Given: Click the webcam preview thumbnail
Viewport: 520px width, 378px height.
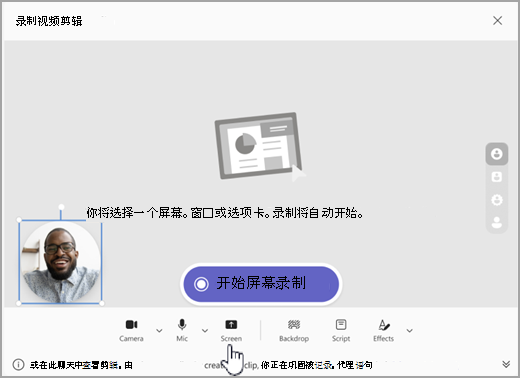Looking at the screenshot, I should (60, 262).
